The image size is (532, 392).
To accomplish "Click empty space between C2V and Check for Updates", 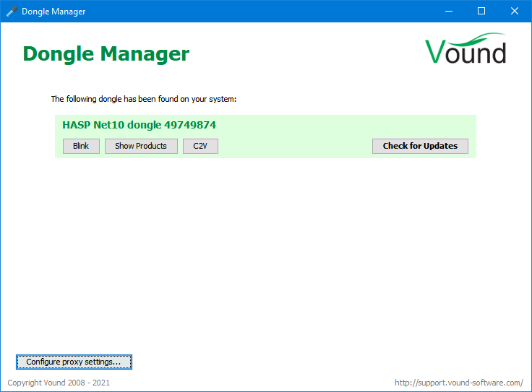I will point(295,146).
